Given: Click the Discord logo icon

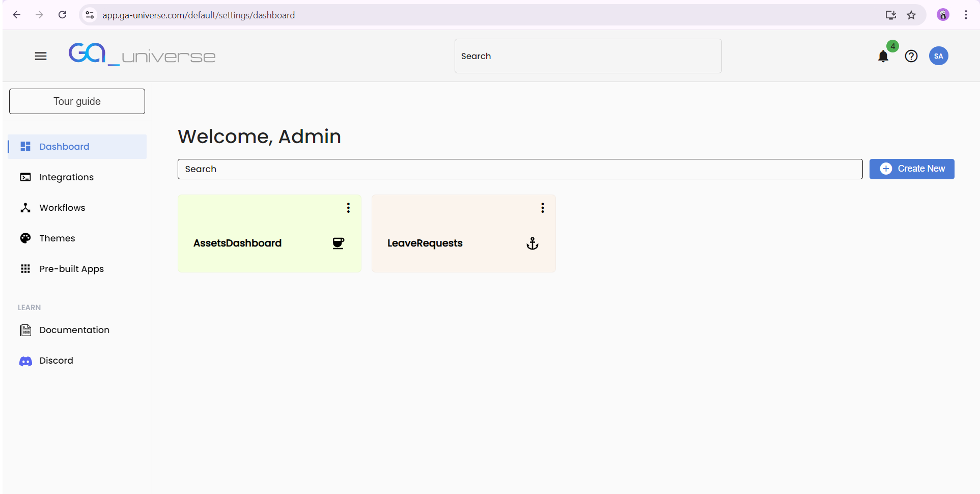Looking at the screenshot, I should coord(25,361).
